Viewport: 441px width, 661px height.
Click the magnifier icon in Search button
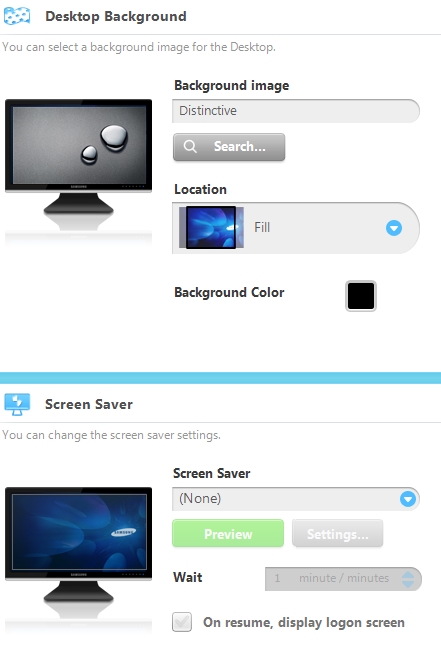(190, 147)
